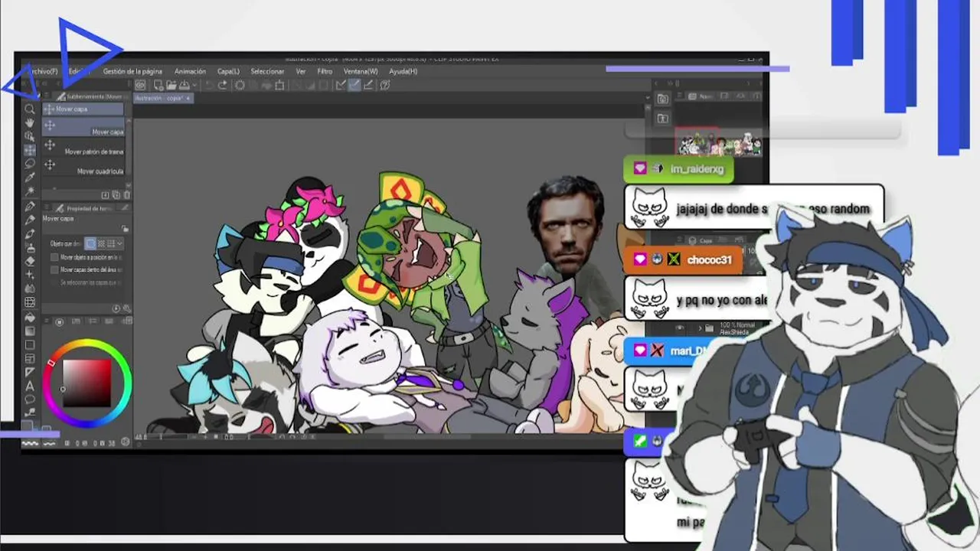
Task: Select the Eyedropper tool
Action: tap(30, 178)
